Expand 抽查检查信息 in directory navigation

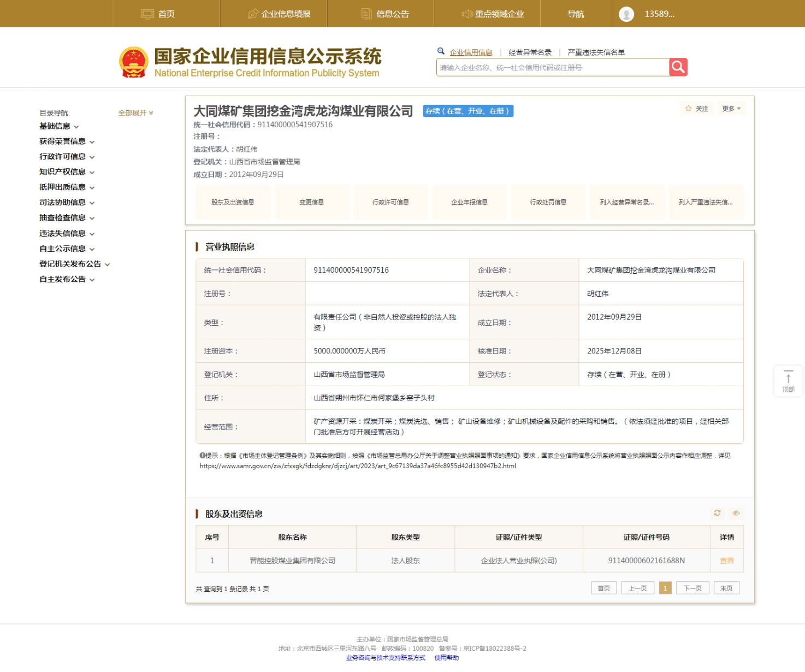pyautogui.click(x=67, y=218)
